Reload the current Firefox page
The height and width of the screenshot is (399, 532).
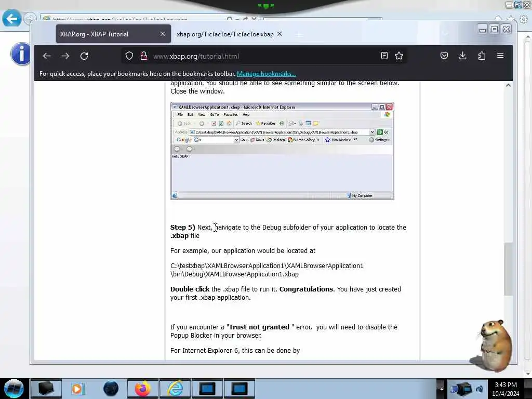[84, 56]
